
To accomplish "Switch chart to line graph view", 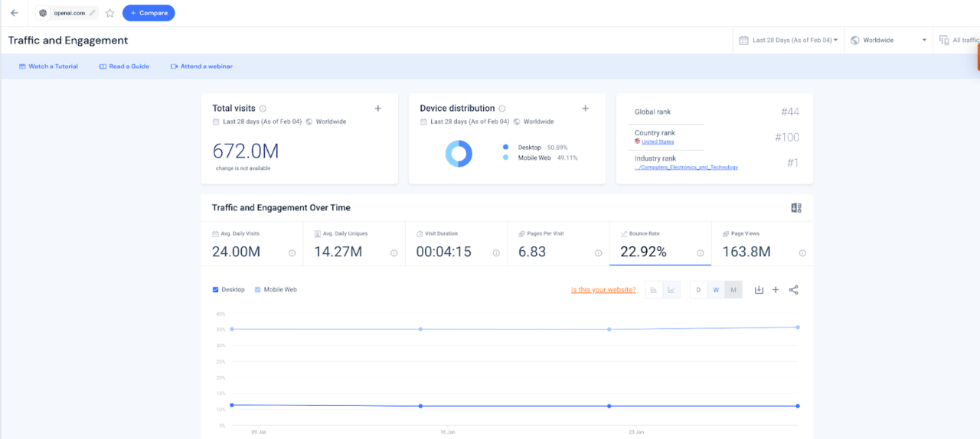I will pyautogui.click(x=671, y=290).
